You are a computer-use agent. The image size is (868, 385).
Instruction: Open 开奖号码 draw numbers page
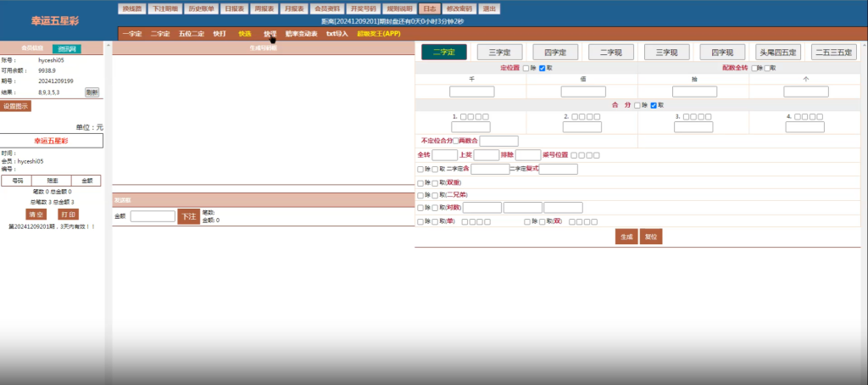[359, 8]
